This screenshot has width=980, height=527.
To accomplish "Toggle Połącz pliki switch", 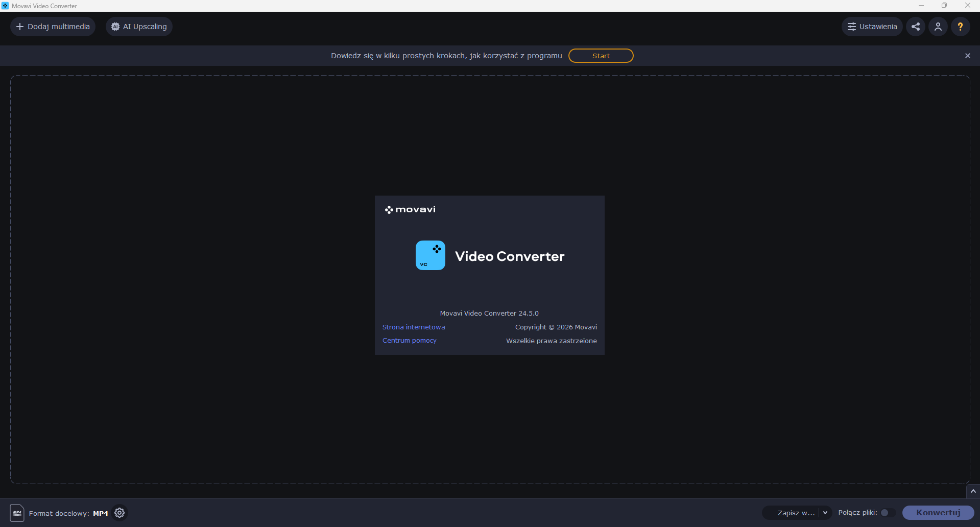I will point(888,513).
